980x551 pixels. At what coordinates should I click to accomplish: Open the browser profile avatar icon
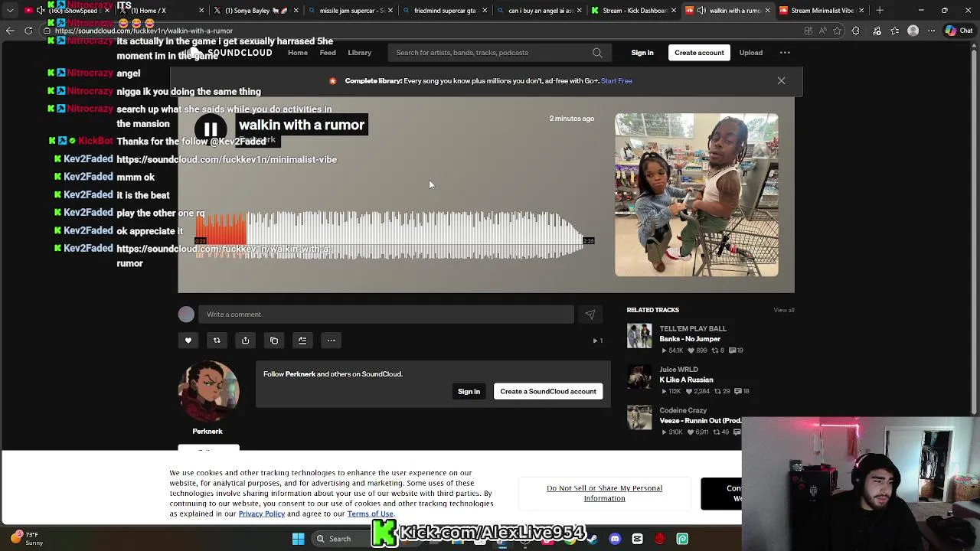coord(913,31)
